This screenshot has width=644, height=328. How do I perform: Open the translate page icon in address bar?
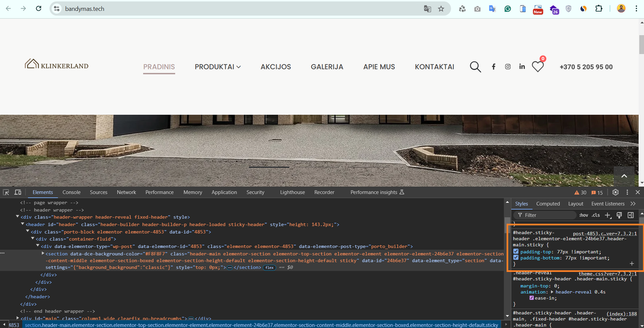tap(427, 9)
